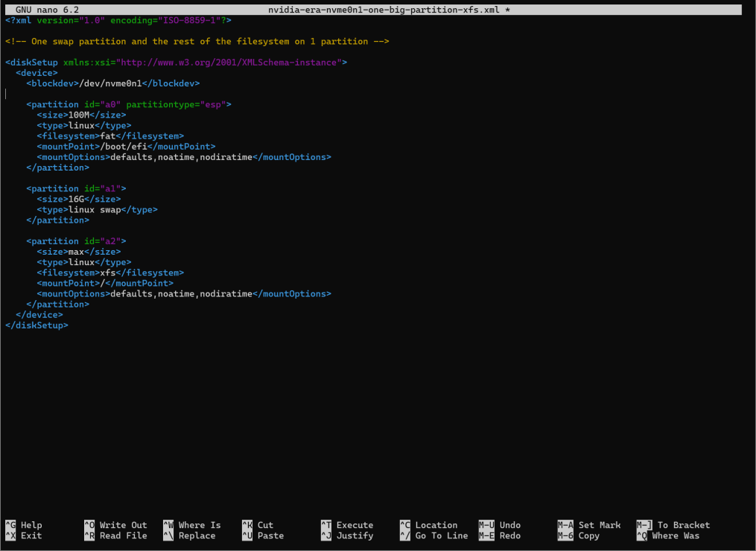The image size is (756, 551).
Task: Click the /boot/efi mountPoint value
Action: (124, 147)
